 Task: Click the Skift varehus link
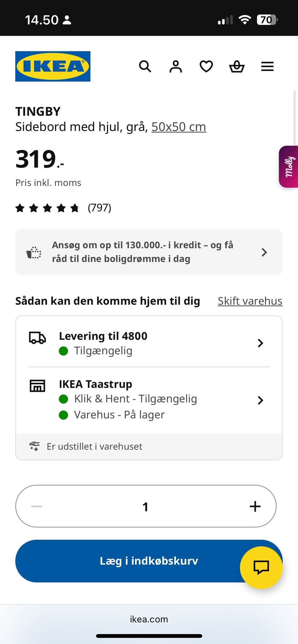click(x=250, y=301)
